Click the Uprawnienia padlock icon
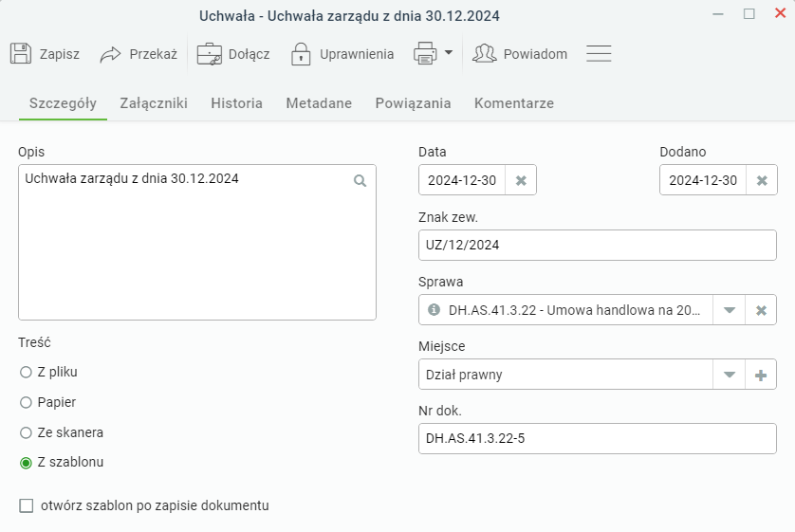The image size is (795, 532). [301, 54]
